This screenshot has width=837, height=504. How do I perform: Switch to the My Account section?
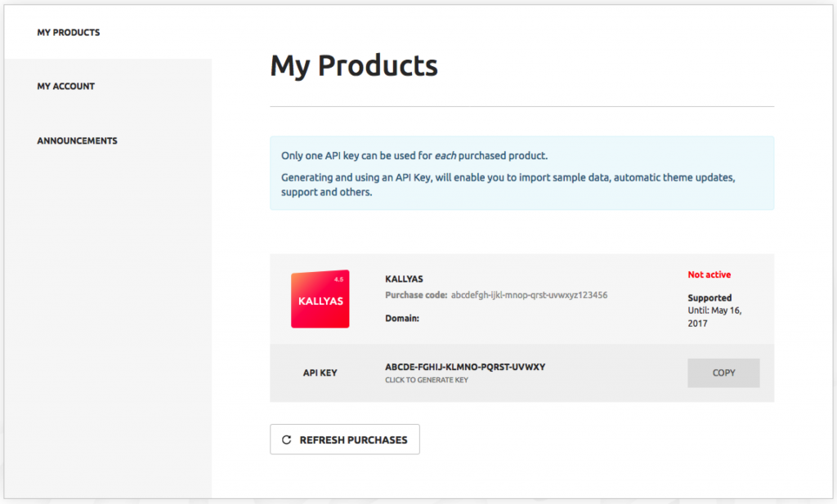click(65, 86)
